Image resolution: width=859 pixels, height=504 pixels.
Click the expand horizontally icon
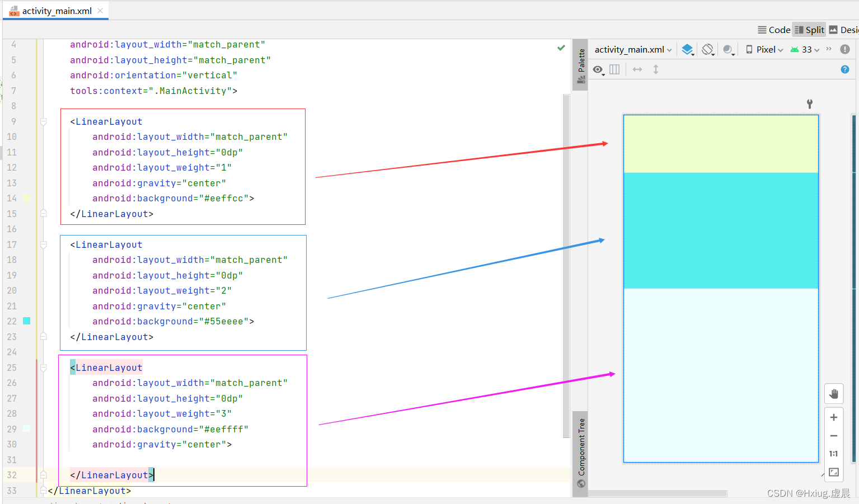pos(637,69)
